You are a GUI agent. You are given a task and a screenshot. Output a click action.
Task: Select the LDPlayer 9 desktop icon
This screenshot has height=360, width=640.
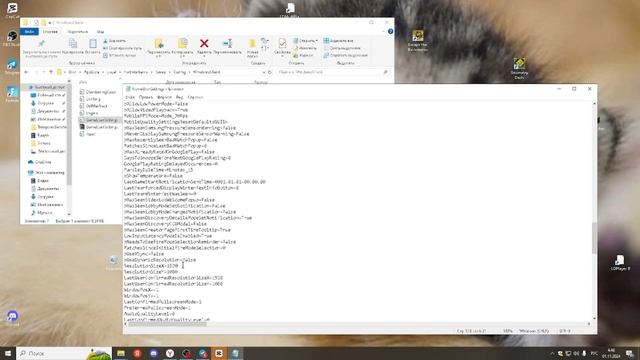[620, 262]
